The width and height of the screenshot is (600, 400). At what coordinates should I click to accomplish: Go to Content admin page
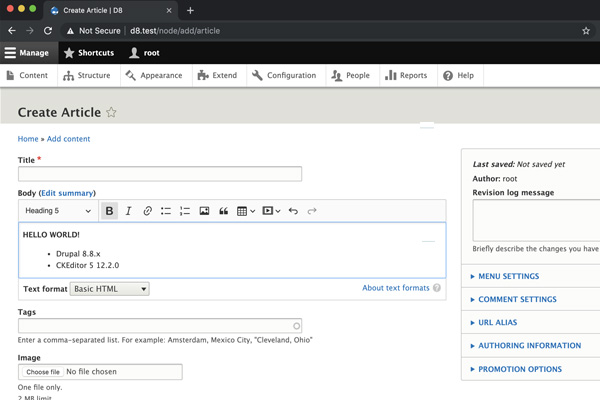[x=27, y=75]
